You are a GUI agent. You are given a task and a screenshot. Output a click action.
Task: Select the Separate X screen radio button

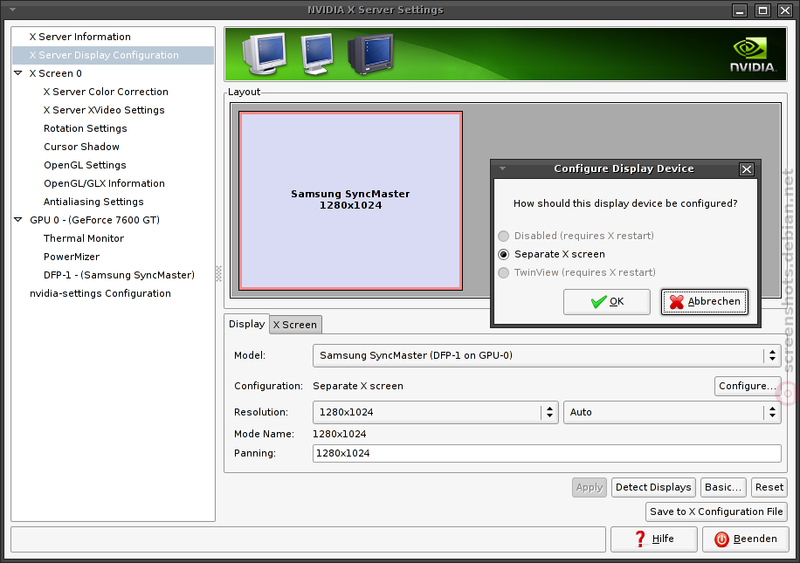point(504,254)
